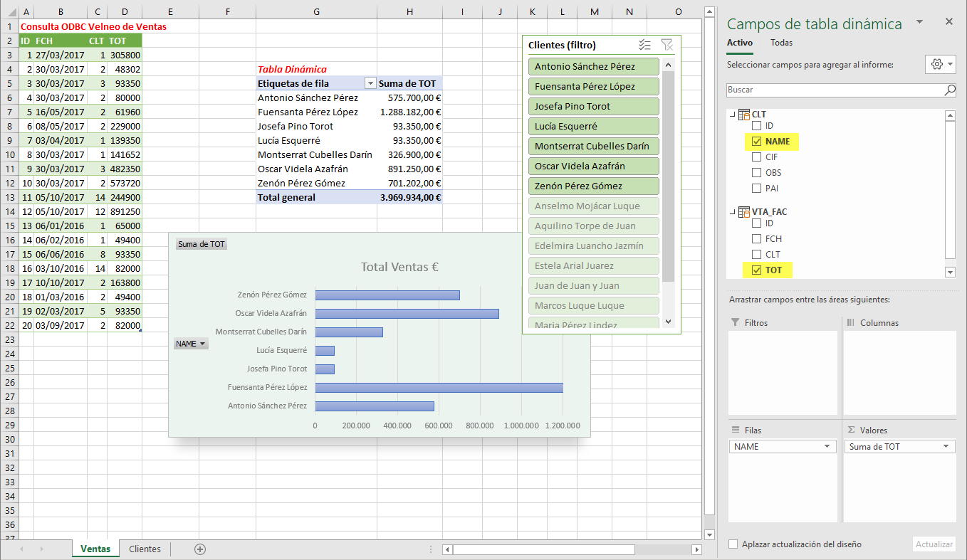
Task: Open the Etiquetas de fila filter dropdown
Action: pos(370,83)
